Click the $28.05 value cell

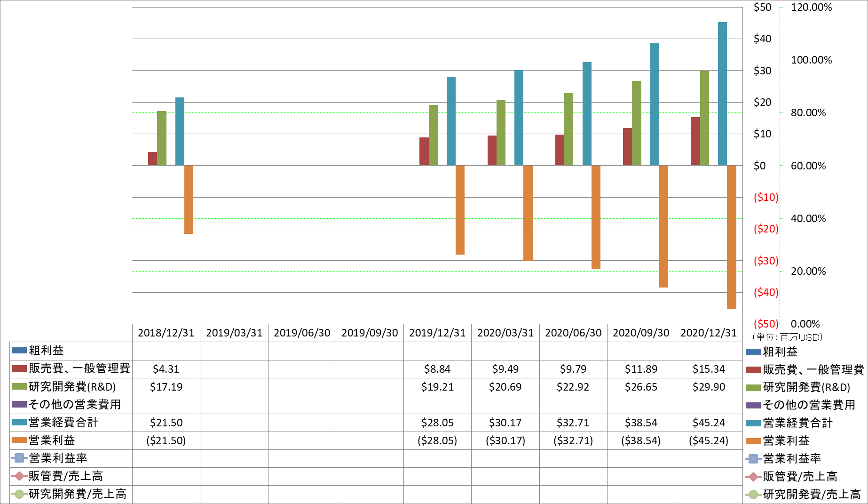[x=437, y=423]
